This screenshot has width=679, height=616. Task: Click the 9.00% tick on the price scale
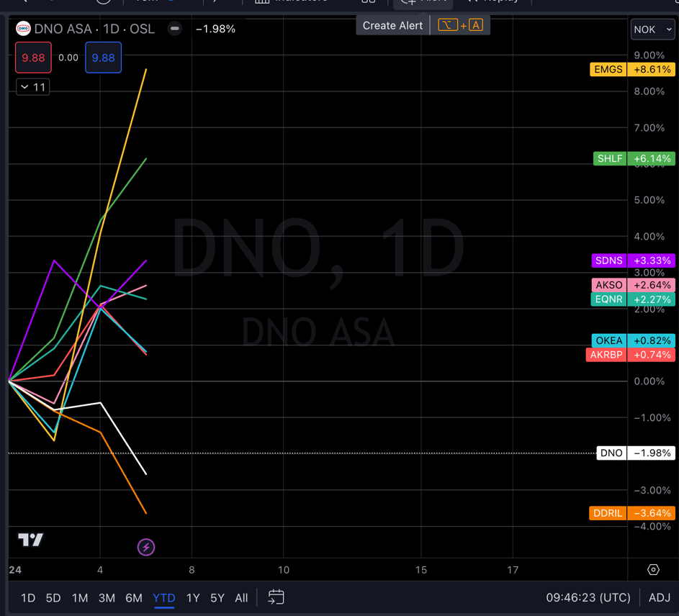point(649,55)
